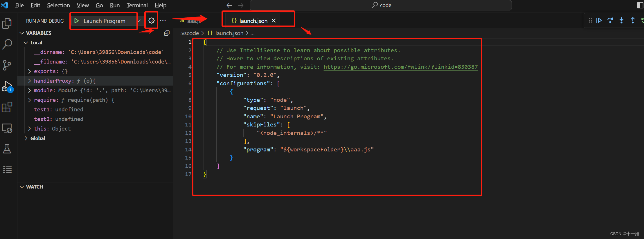Open the go.microsoft.com fwlink URL

pos(400,67)
